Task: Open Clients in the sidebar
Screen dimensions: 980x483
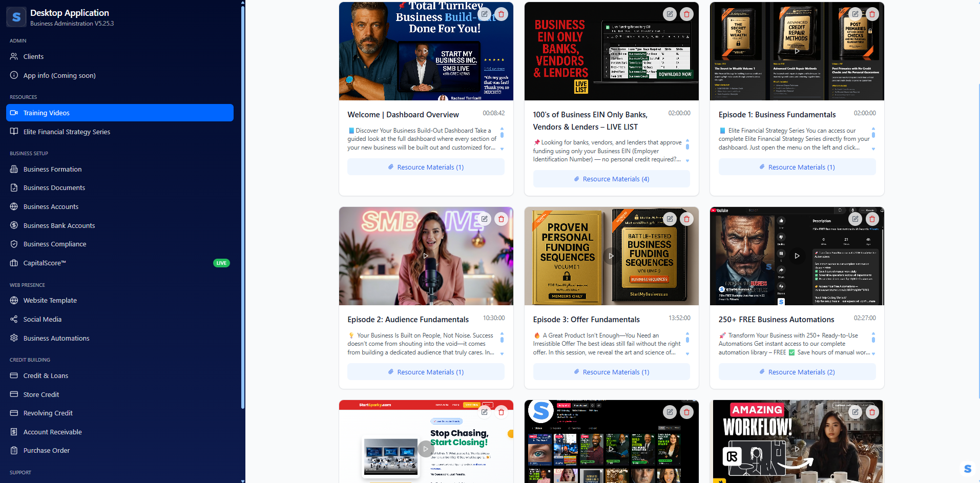Action: click(120, 56)
